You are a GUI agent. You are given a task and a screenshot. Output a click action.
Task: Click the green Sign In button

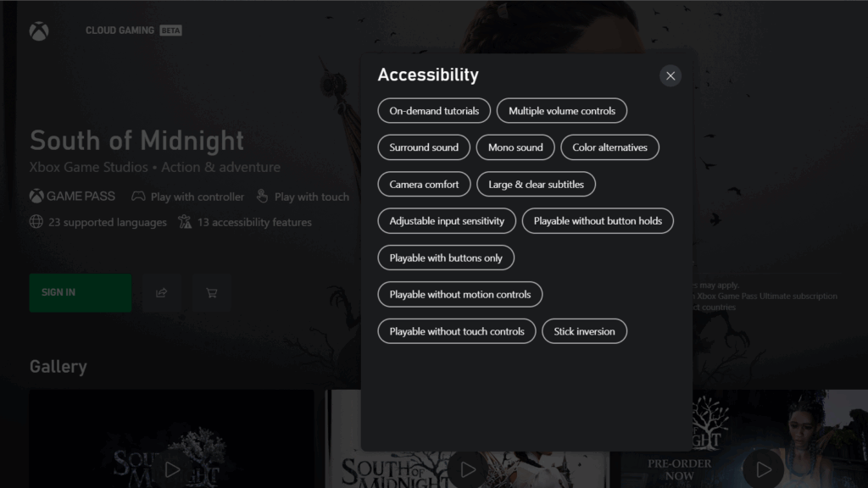(x=81, y=292)
